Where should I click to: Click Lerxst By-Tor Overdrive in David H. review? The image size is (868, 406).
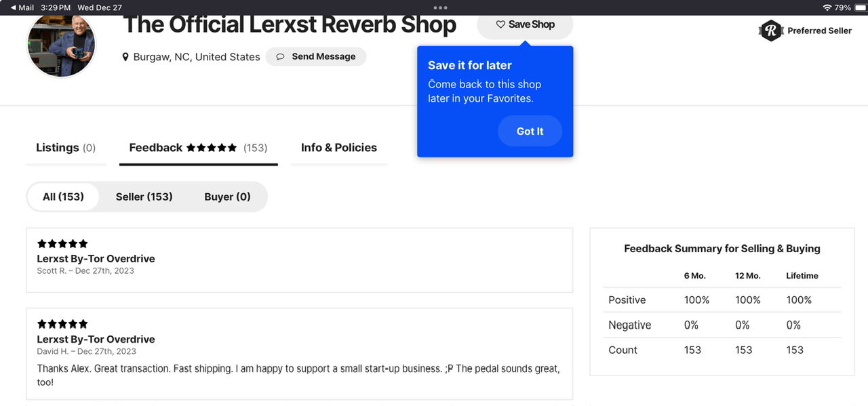click(96, 340)
